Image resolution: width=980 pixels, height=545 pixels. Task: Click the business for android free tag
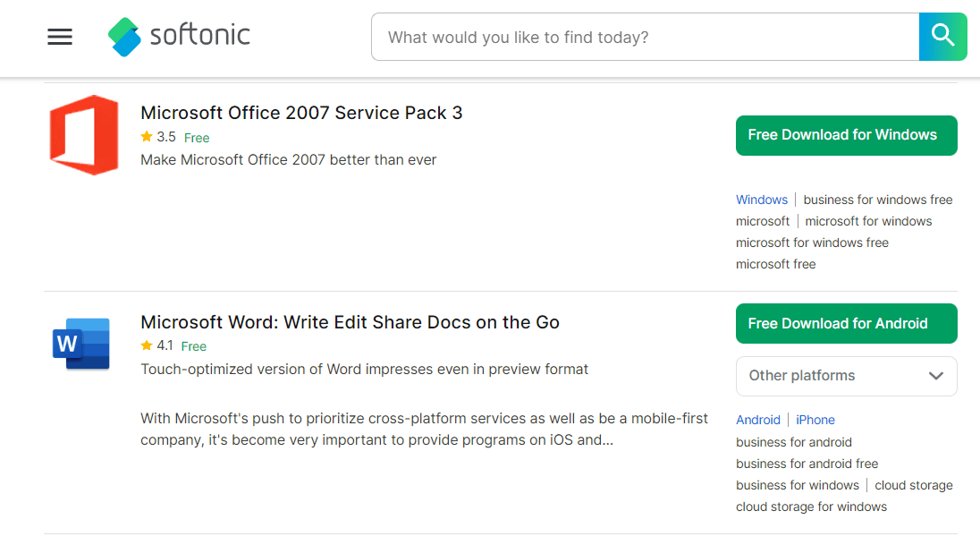(x=807, y=463)
